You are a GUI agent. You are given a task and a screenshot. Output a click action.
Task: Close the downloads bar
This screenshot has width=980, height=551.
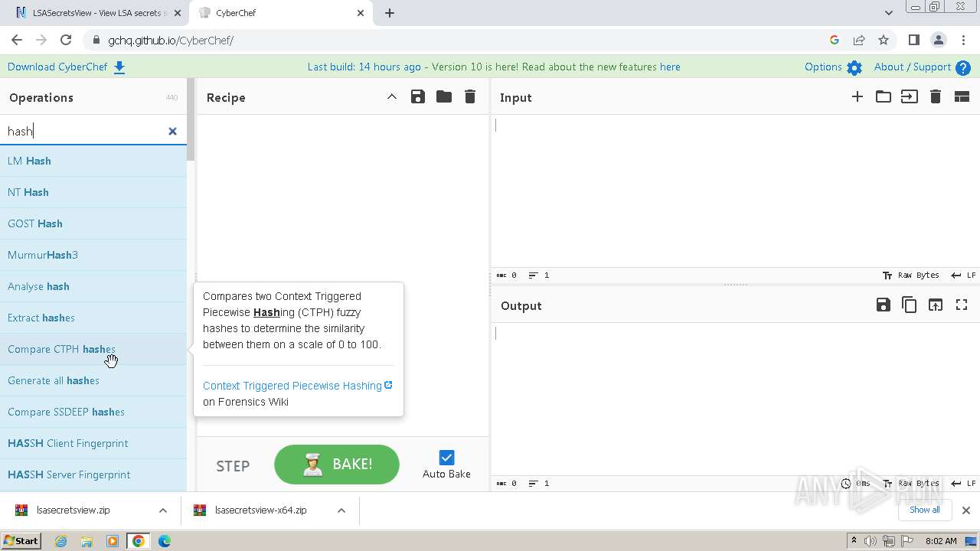[x=966, y=510]
